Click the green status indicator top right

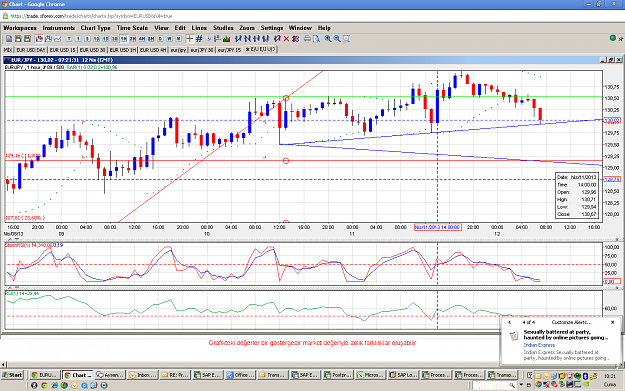coord(613,38)
